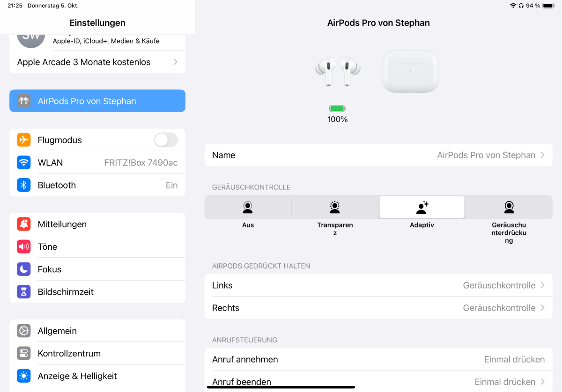Open the Anruf beenden setting
This screenshot has width=562, height=392.
tap(378, 382)
